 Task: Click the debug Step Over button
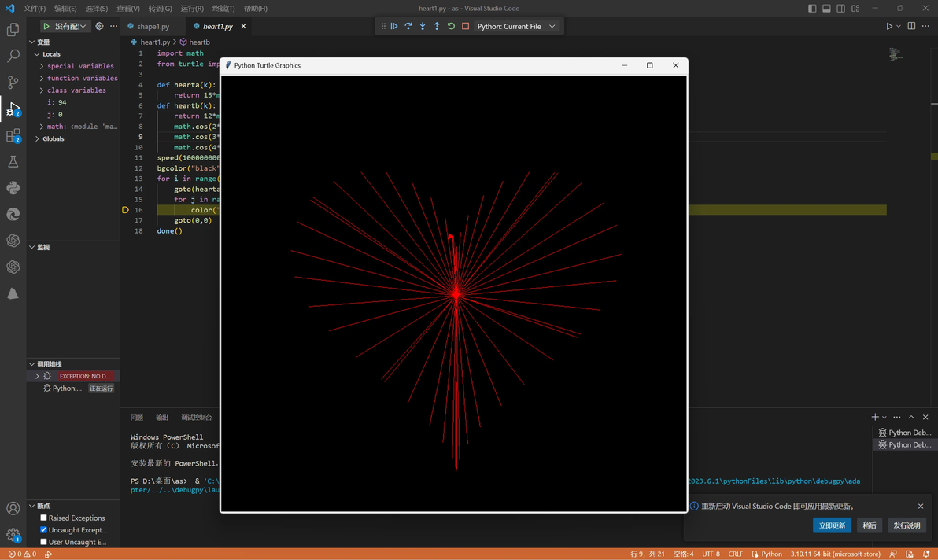(408, 26)
